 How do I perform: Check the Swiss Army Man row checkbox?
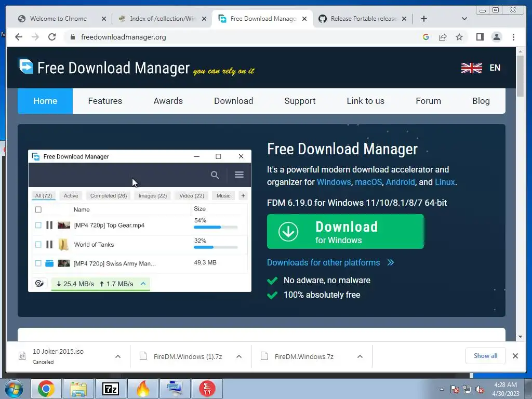tap(38, 263)
